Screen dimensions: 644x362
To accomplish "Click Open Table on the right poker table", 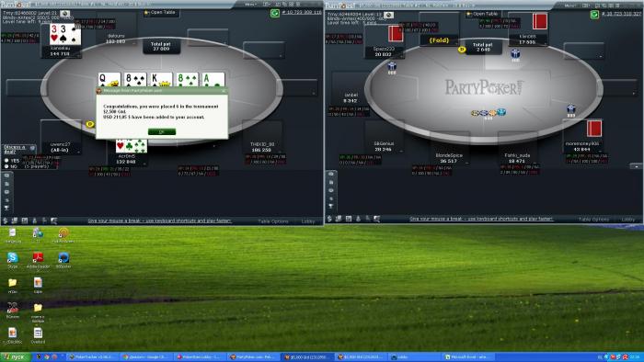I will 483,14.
